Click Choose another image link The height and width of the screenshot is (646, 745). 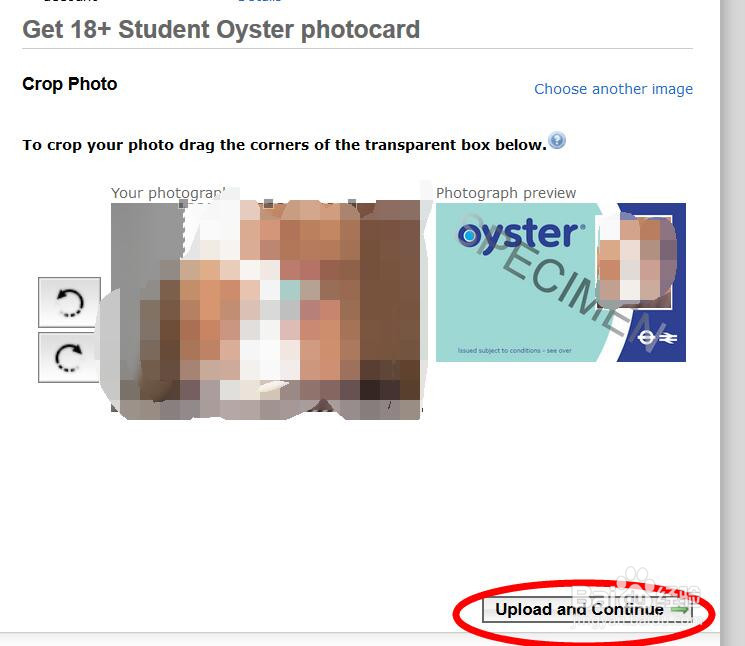pyautogui.click(x=613, y=89)
